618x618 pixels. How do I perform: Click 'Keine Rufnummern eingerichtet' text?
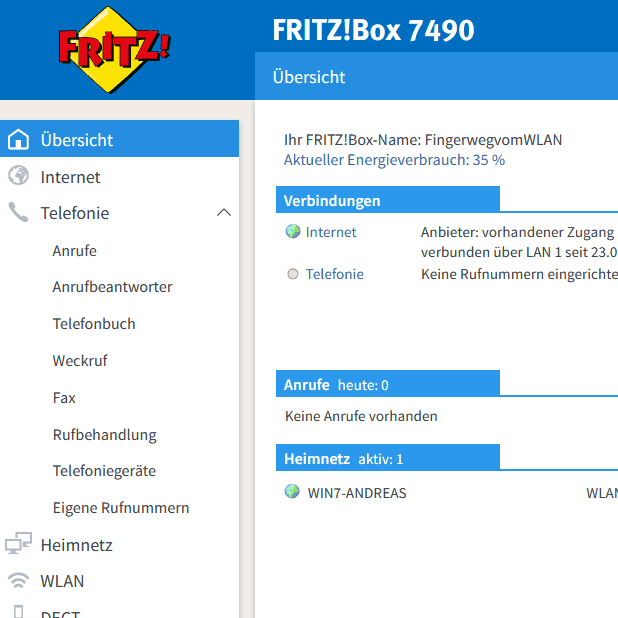(x=519, y=274)
